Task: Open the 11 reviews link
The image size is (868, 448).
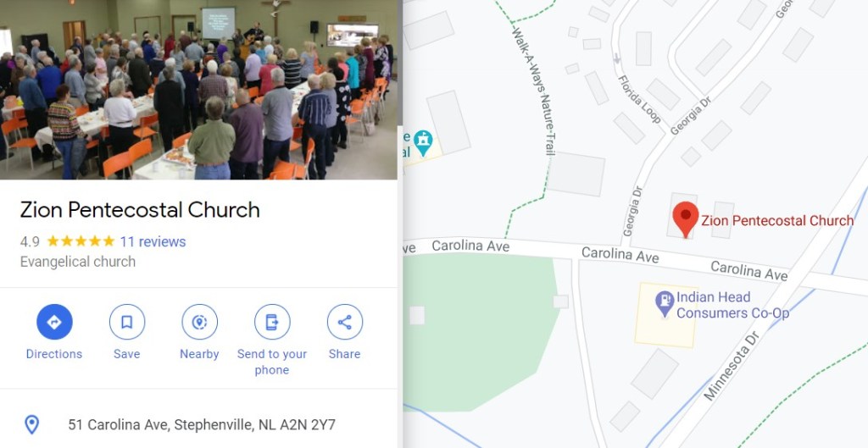Action: pos(153,241)
